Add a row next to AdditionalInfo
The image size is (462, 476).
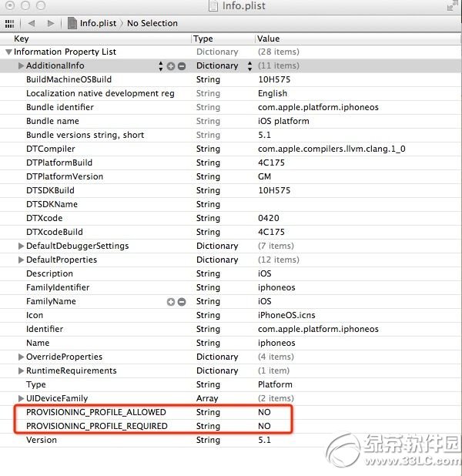point(171,66)
